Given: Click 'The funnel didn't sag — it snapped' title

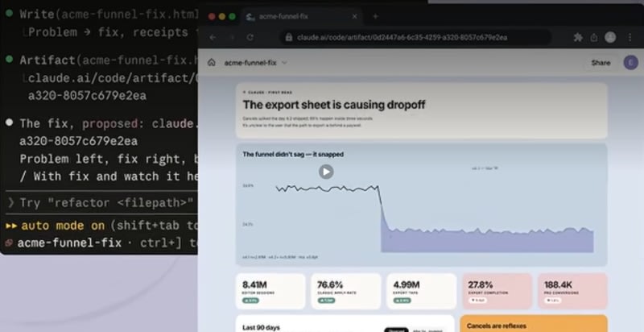Looking at the screenshot, I should 293,155.
